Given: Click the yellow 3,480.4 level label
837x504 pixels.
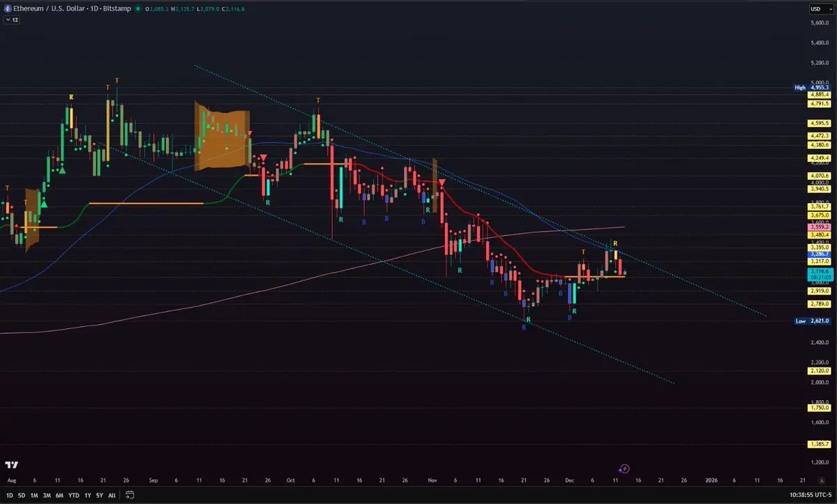Looking at the screenshot, I should click(x=819, y=235).
